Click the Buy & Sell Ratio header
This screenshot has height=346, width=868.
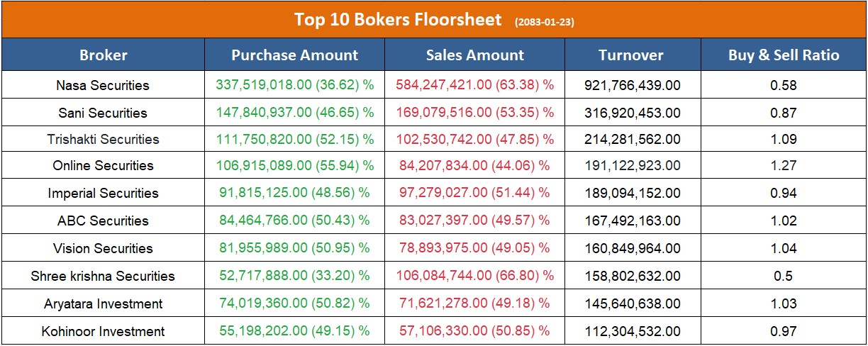784,55
